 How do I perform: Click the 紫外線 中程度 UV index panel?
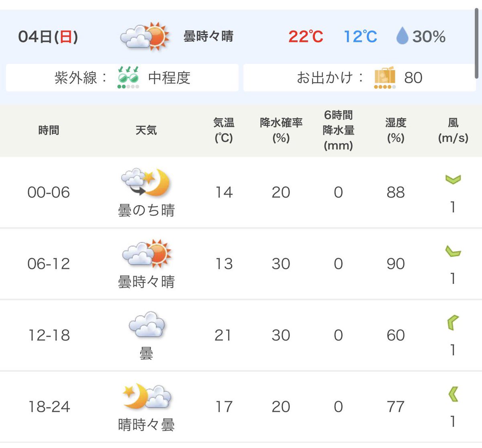click(x=122, y=77)
